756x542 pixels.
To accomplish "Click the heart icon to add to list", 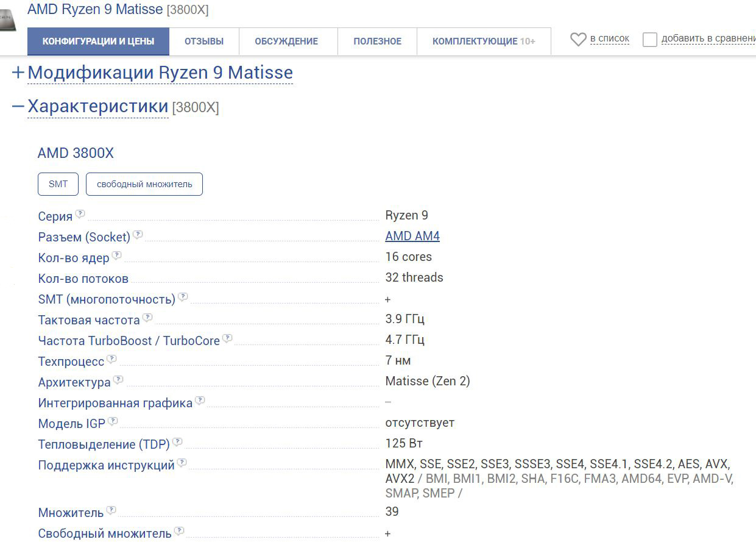I will 578,40.
